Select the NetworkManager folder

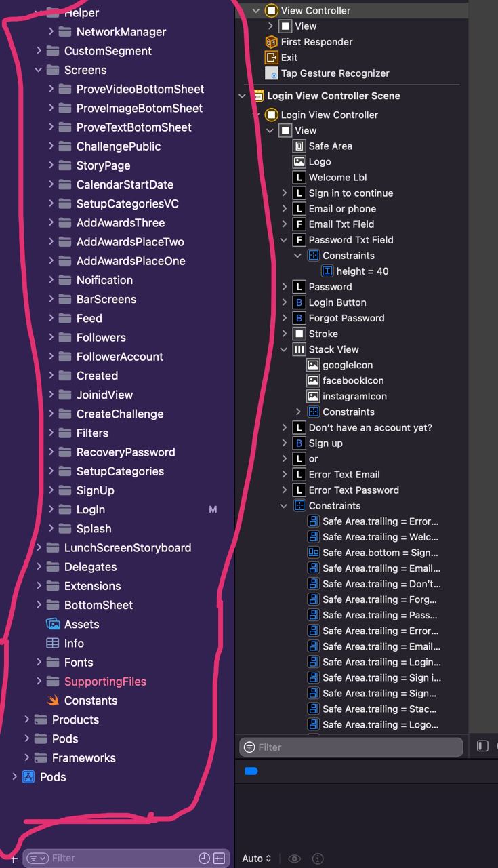tap(121, 32)
